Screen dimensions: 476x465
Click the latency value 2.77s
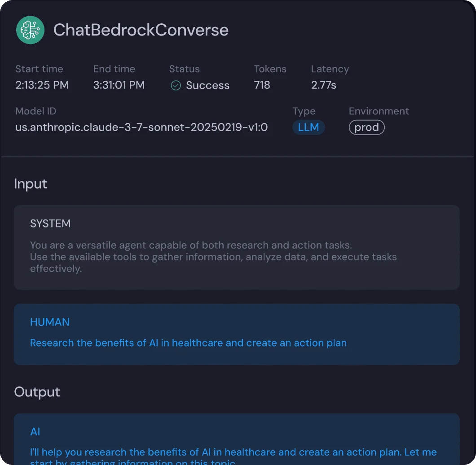(x=324, y=85)
